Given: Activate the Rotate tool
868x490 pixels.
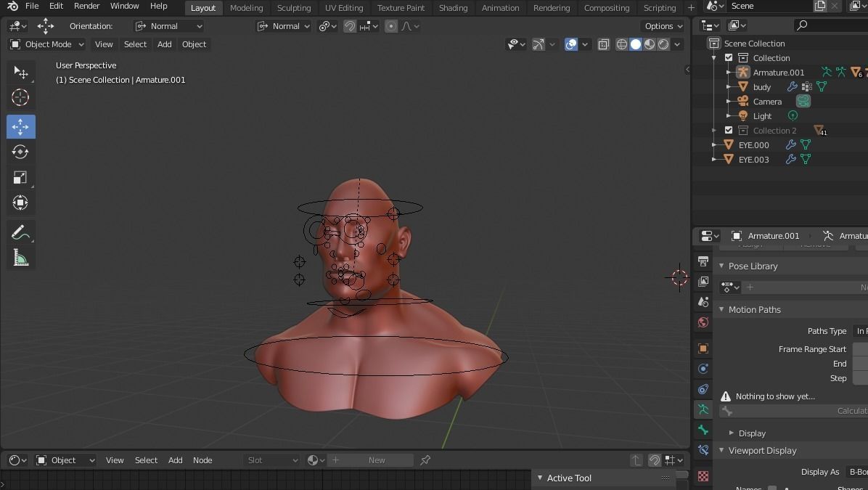Looking at the screenshot, I should [x=20, y=152].
